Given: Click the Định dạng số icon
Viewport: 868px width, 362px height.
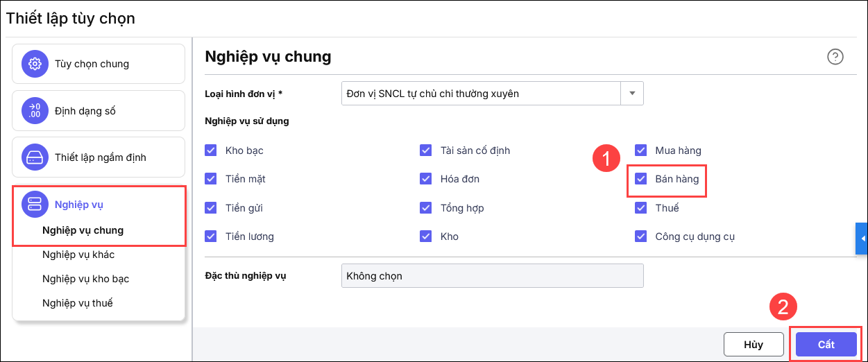Looking at the screenshot, I should (x=34, y=110).
